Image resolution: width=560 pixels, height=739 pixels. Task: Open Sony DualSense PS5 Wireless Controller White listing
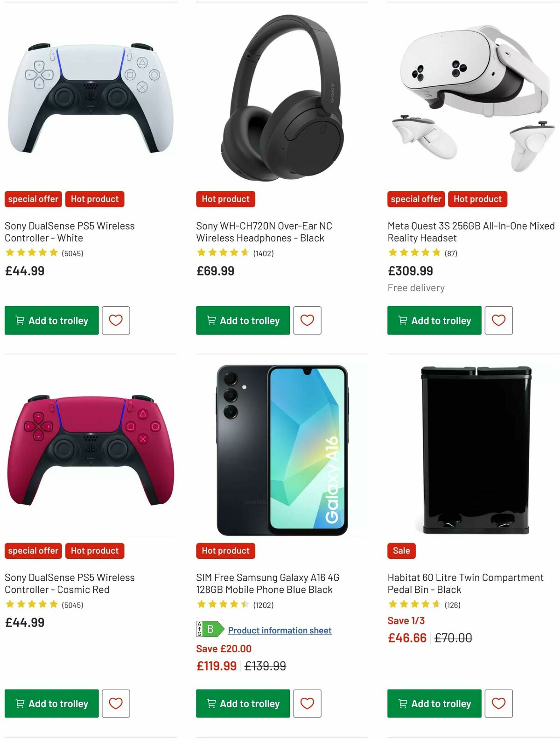[69, 232]
